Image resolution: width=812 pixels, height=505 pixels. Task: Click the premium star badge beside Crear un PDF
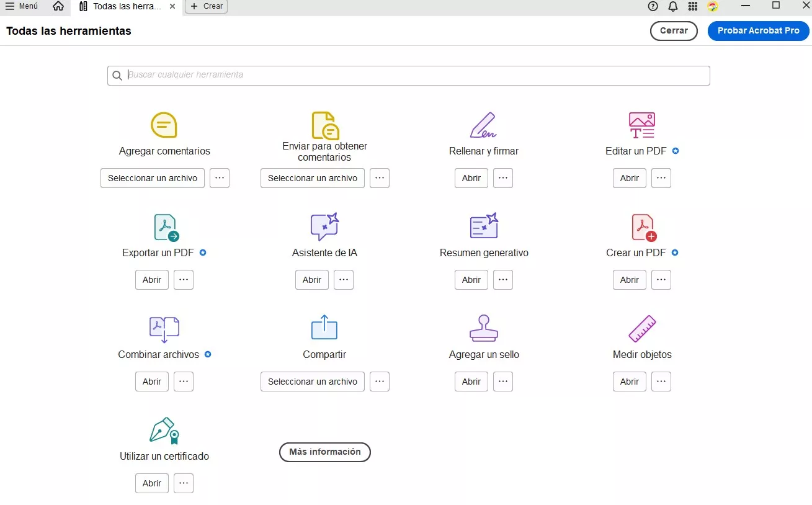click(675, 253)
